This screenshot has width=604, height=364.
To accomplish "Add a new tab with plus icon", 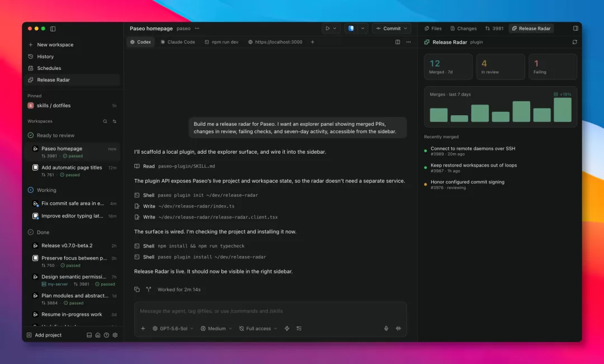I will coord(313,42).
